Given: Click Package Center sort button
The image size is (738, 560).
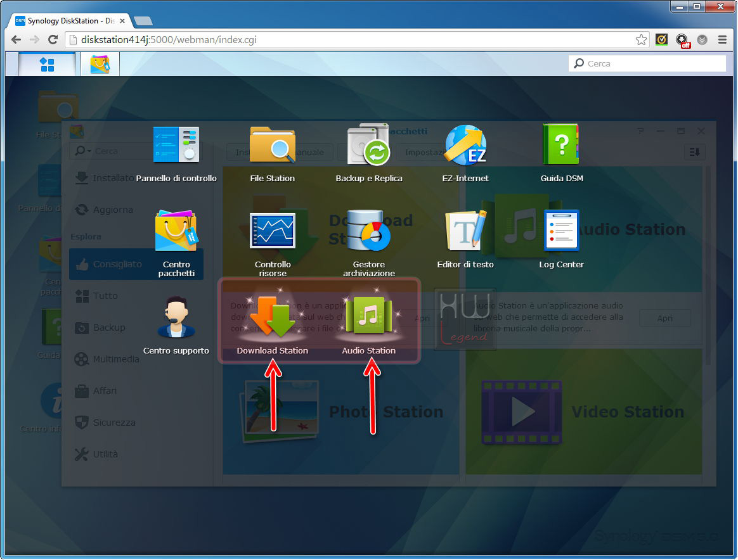Looking at the screenshot, I should [694, 152].
